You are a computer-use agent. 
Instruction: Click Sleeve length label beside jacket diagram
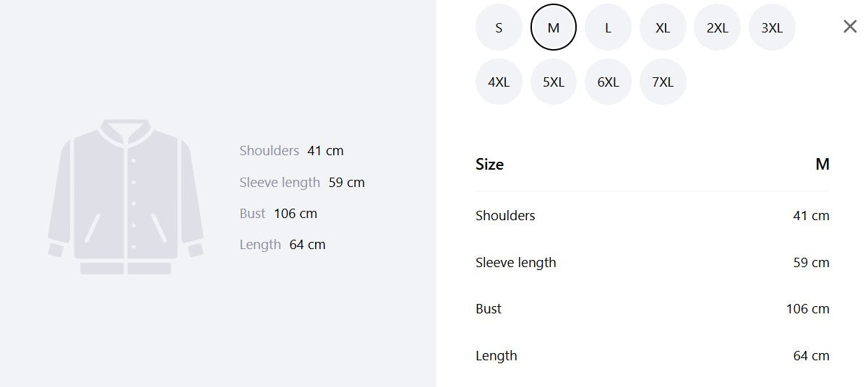[x=280, y=183]
